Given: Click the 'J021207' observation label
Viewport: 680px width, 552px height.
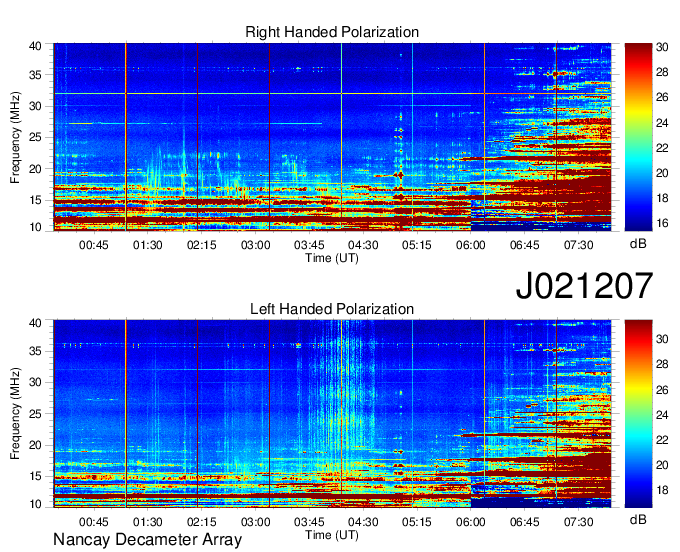Looking at the screenshot, I should coord(584,286).
